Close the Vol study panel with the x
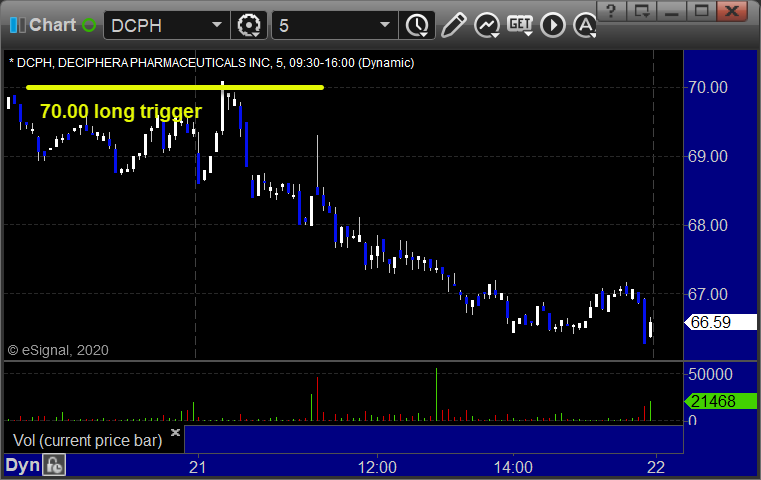 click(x=175, y=432)
